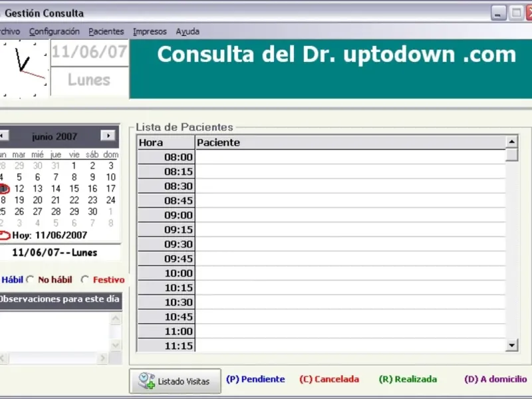532x399 pixels.
Task: Click the (P) Pendiente legend label
Action: [255, 379]
